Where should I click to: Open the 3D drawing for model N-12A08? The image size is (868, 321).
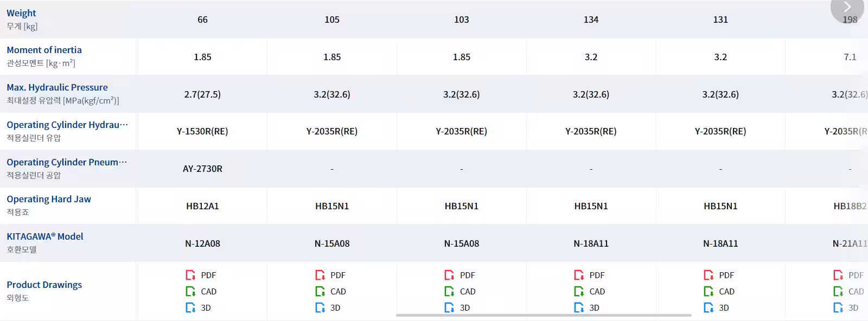tap(198, 307)
